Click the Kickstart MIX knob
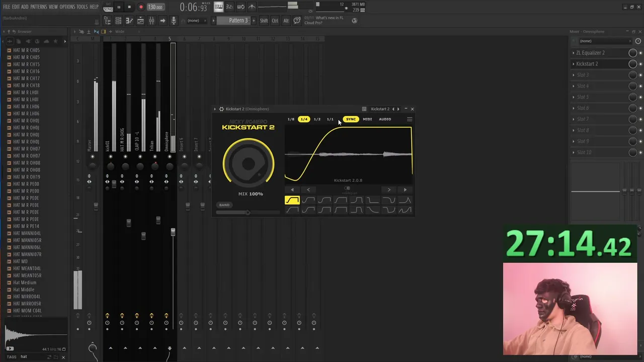Viewport: 644px width, 362px height. coord(249,163)
